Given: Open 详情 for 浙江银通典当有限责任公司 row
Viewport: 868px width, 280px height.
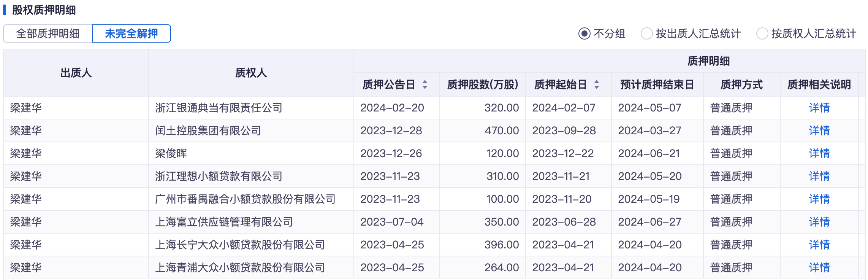Looking at the screenshot, I should click(x=819, y=108).
